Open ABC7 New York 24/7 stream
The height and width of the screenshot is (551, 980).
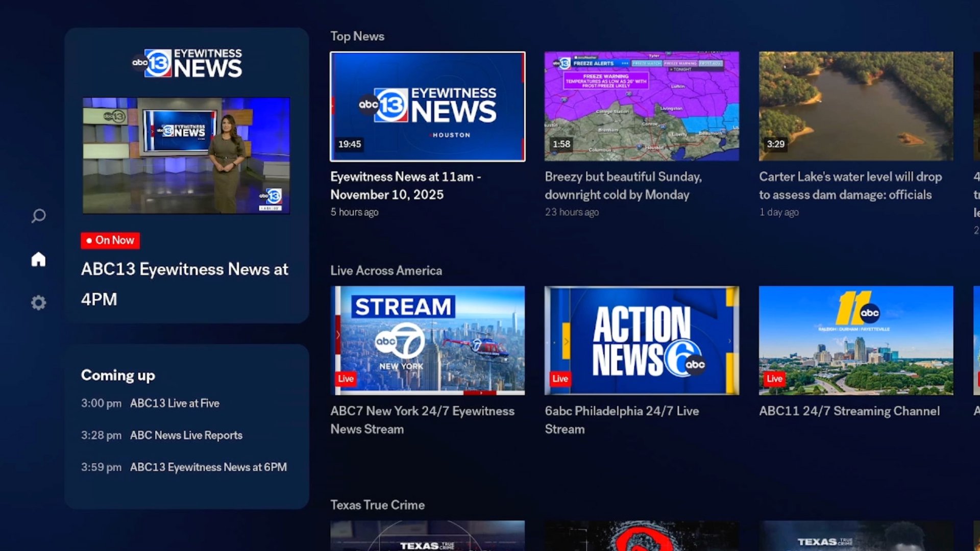point(427,340)
